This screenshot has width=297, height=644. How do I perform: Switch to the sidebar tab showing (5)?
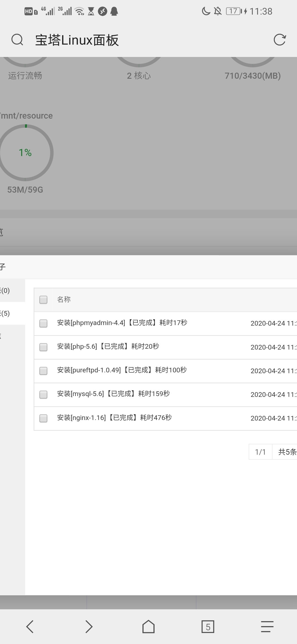[12, 313]
